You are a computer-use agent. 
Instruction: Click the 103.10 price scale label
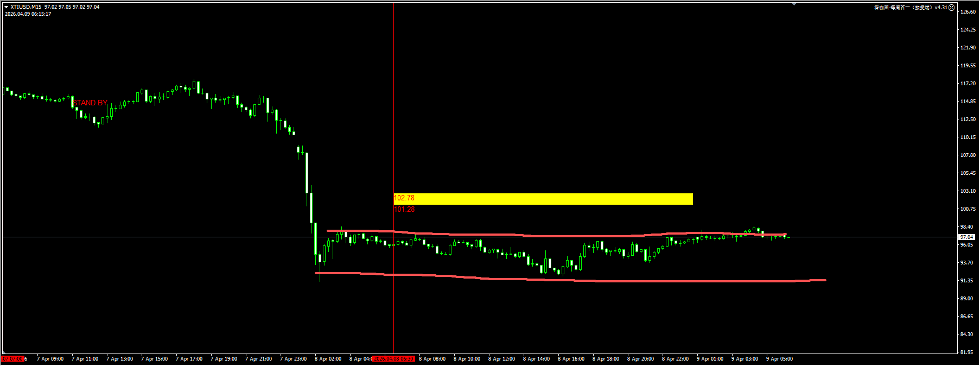[968, 191]
